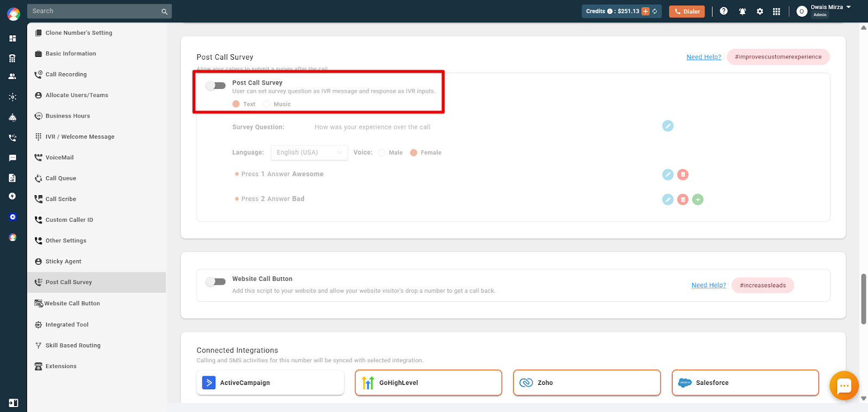The height and width of the screenshot is (412, 868).
Task: Click the page vertical scrollbar thumb
Action: click(x=864, y=299)
